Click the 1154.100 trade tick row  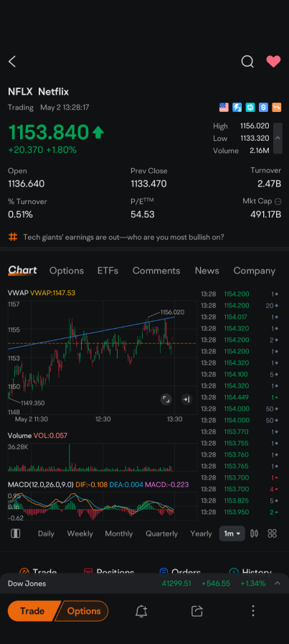240,375
